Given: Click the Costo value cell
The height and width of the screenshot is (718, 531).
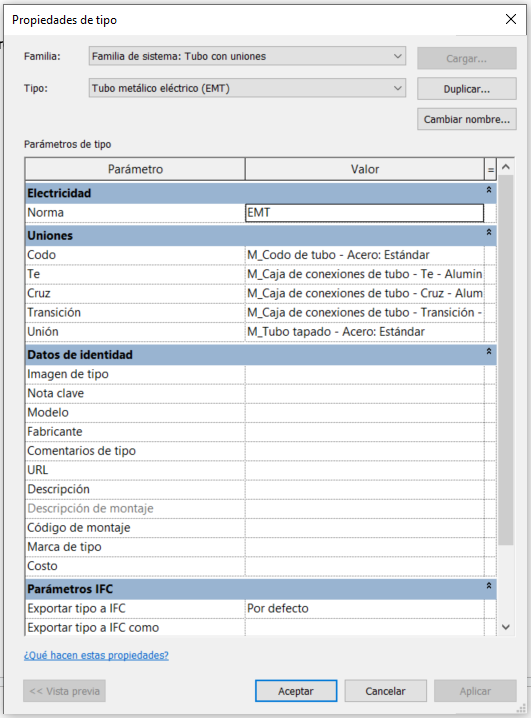Looking at the screenshot, I should 364,566.
